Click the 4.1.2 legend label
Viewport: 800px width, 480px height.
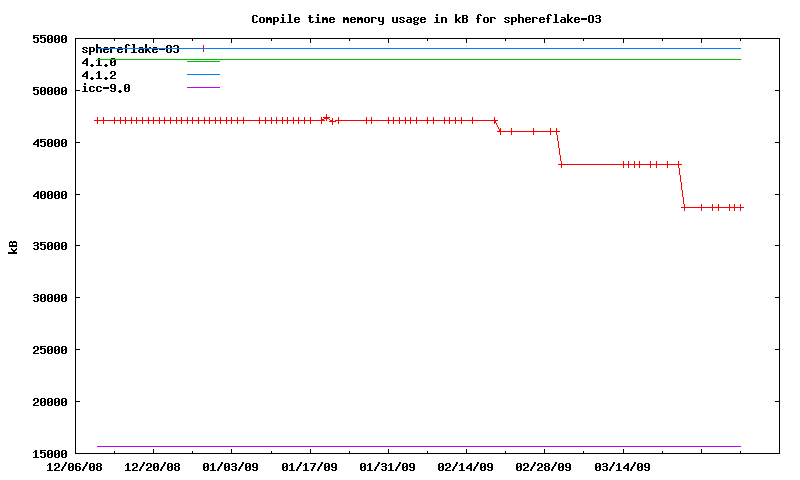click(x=99, y=75)
